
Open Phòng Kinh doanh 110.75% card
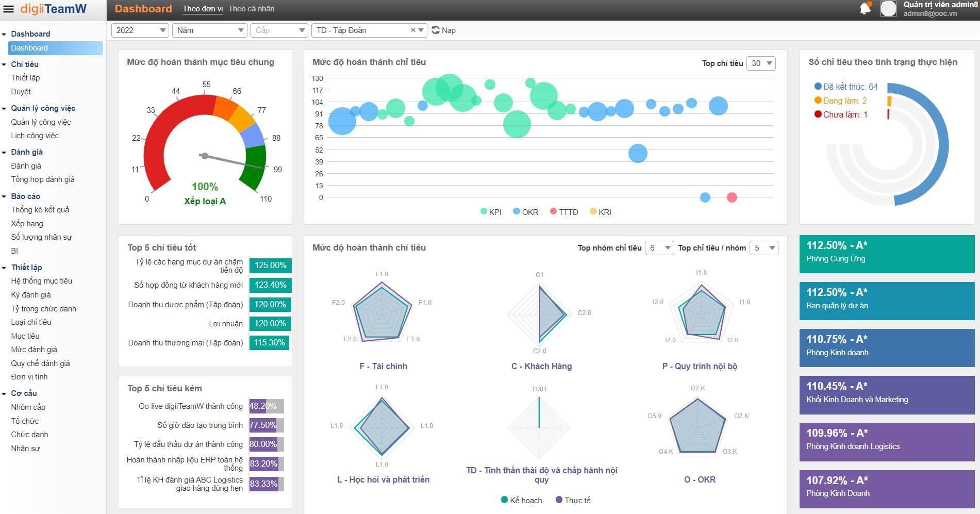tap(887, 348)
